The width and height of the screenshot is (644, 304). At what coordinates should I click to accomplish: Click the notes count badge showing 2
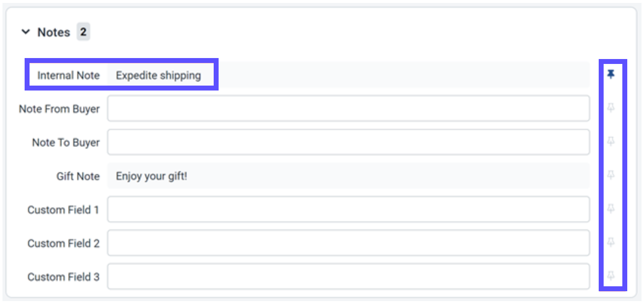click(x=83, y=32)
